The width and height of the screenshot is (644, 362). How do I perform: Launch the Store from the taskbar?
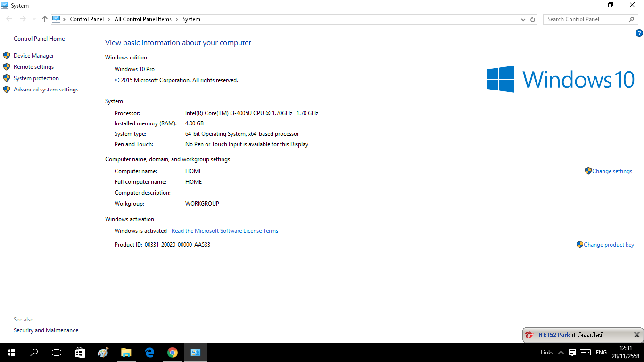pyautogui.click(x=80, y=353)
